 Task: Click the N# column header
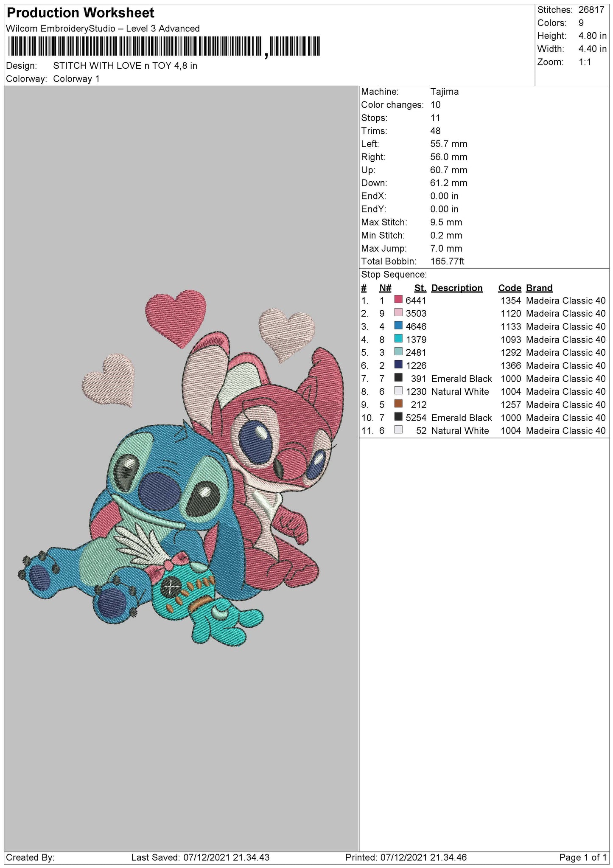tap(385, 288)
